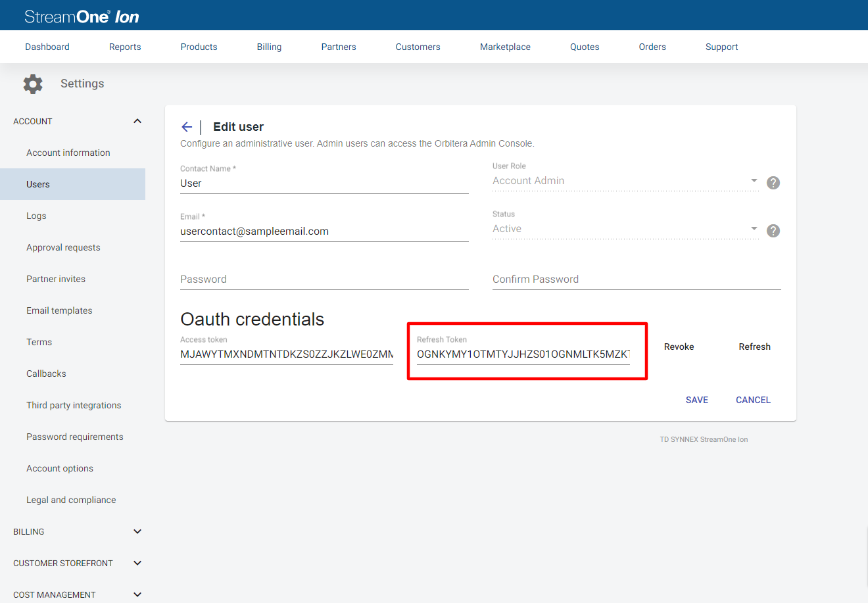Click the Confirm Password field
The image size is (868, 603).
click(x=637, y=279)
